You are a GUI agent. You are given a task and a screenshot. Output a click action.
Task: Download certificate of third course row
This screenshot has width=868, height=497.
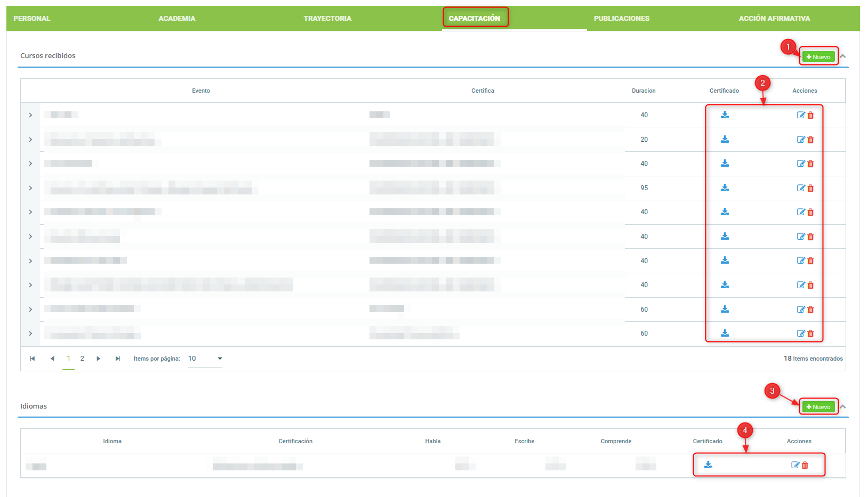point(725,164)
